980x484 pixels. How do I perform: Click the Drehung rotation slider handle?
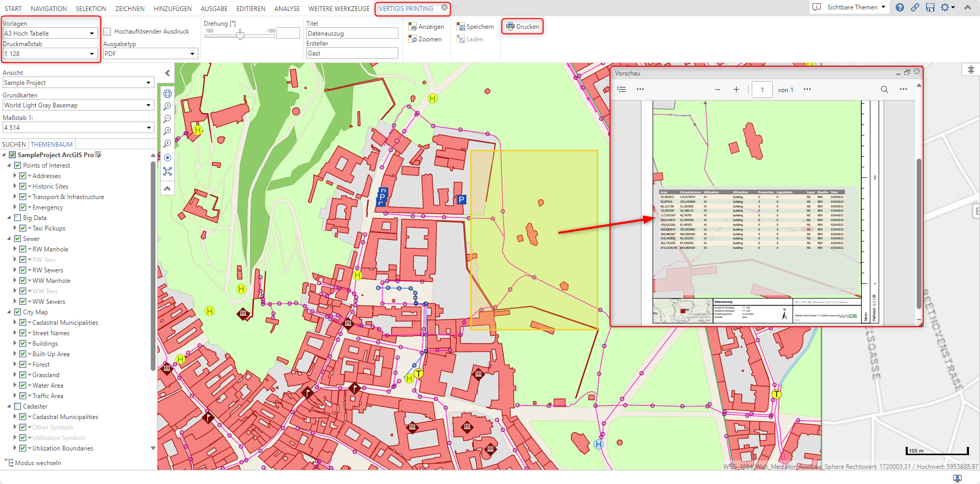240,36
